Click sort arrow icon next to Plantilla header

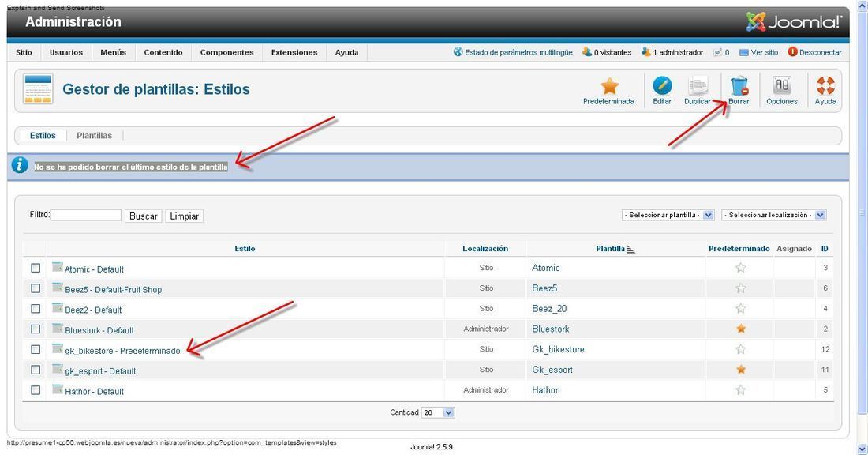pyautogui.click(x=630, y=250)
